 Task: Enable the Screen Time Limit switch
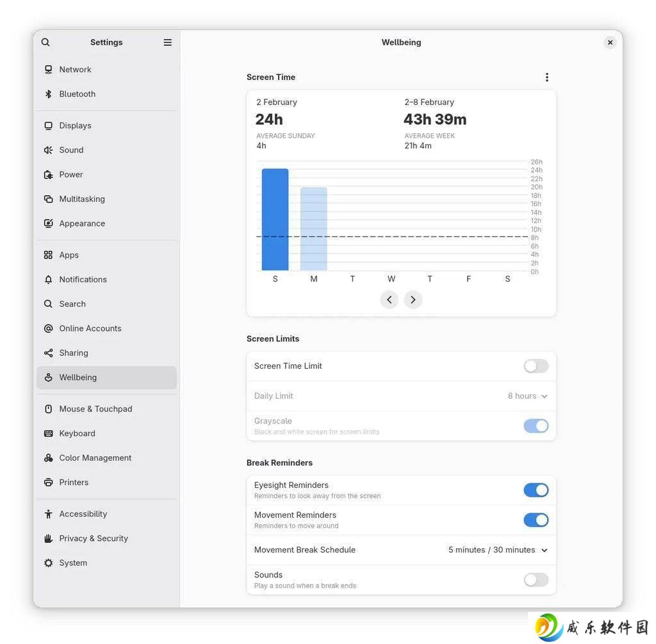click(x=536, y=366)
